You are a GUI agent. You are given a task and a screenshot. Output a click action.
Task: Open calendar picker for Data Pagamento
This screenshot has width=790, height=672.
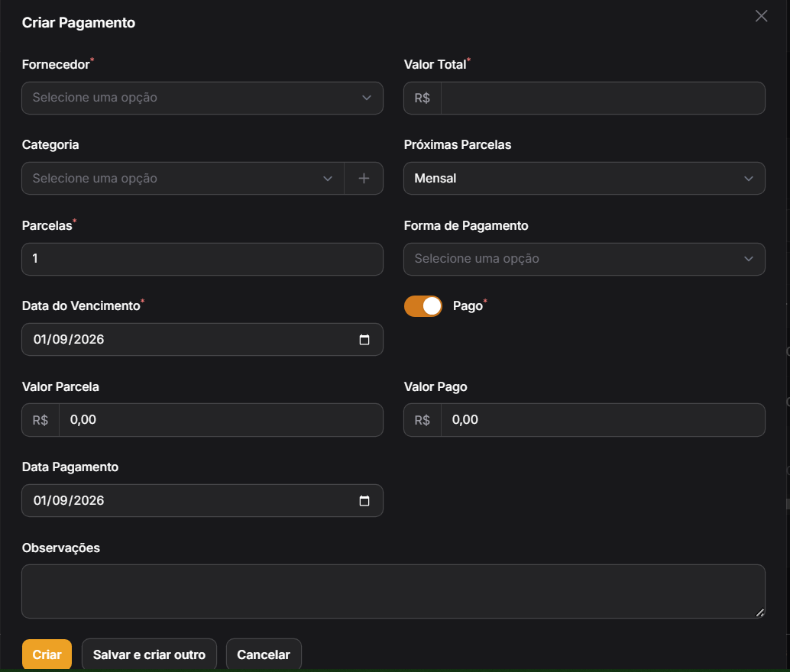[364, 501]
